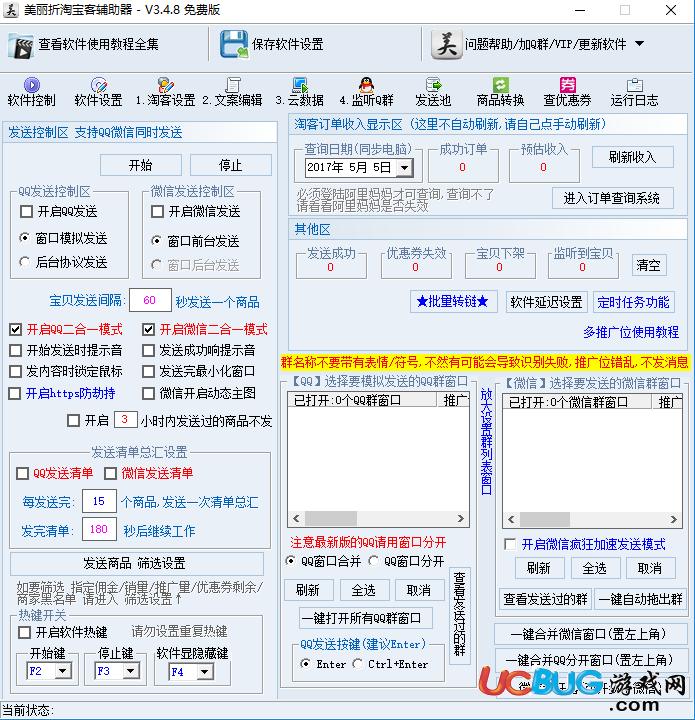Image resolution: width=695 pixels, height=720 pixels.
Task: Open the 查询日期 date picker dropdown
Action: tap(404, 168)
